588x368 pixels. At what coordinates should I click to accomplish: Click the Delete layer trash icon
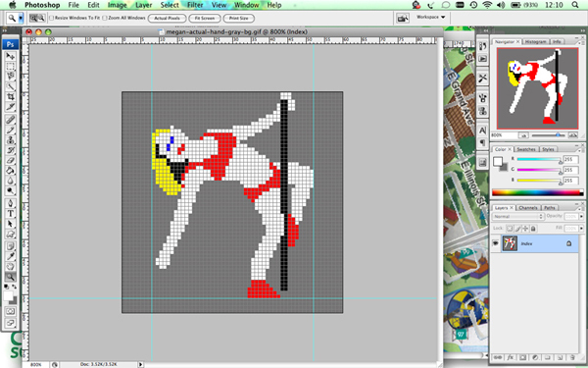(x=572, y=358)
